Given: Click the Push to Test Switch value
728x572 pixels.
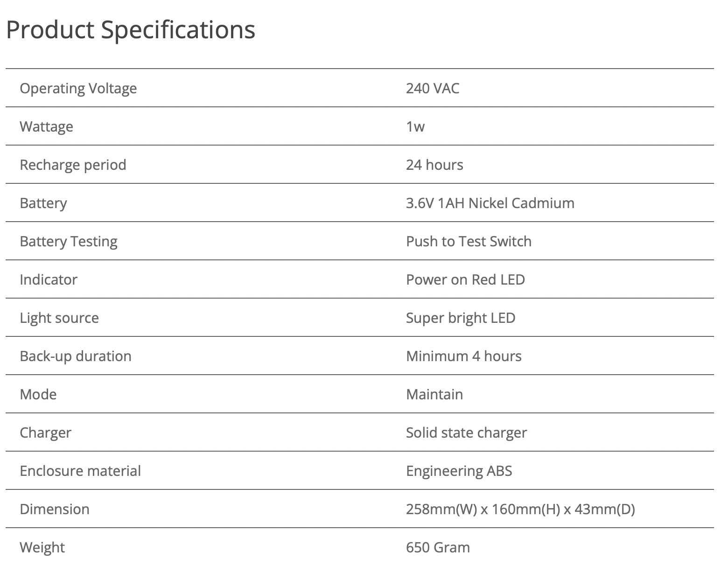Looking at the screenshot, I should click(x=469, y=241).
